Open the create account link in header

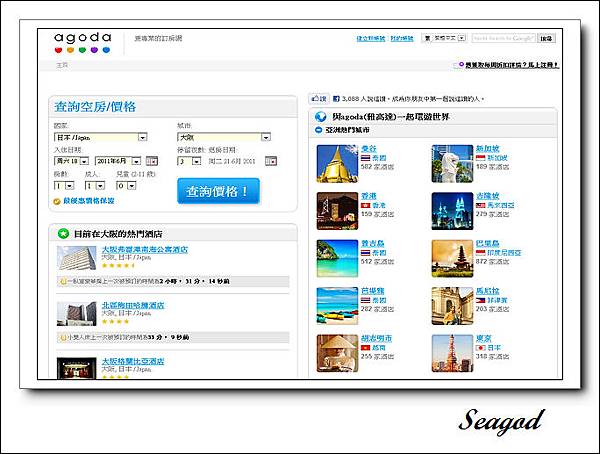coord(370,38)
